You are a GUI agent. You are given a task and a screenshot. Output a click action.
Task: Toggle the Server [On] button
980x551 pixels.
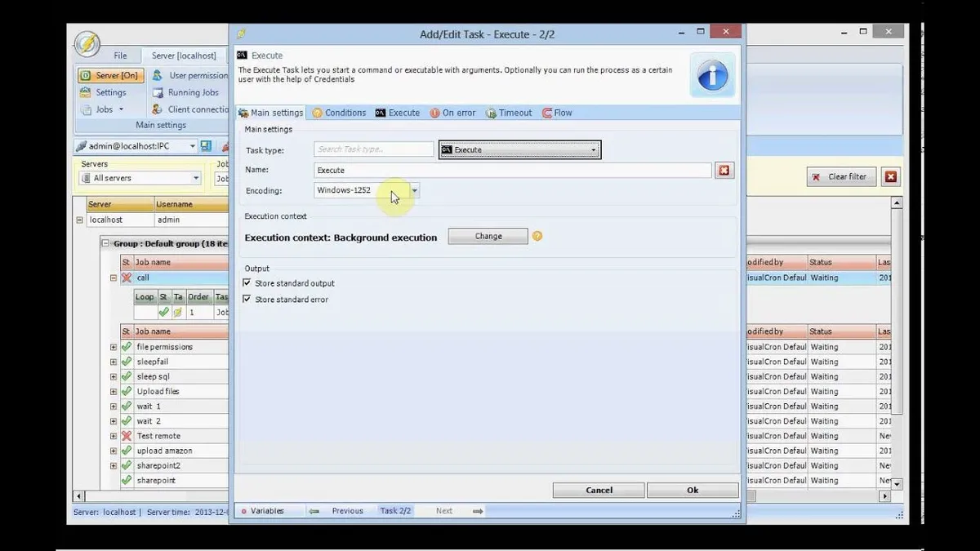point(110,75)
